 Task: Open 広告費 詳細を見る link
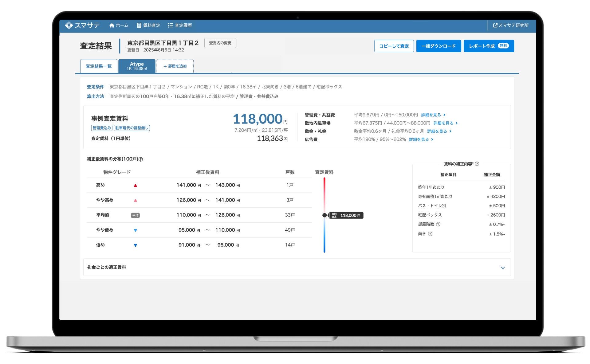(421, 139)
